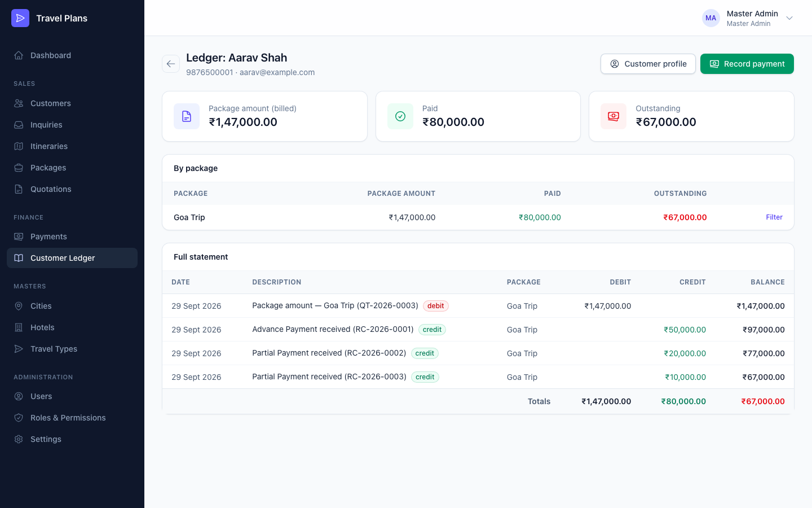Click the MA avatar circle

point(711,18)
